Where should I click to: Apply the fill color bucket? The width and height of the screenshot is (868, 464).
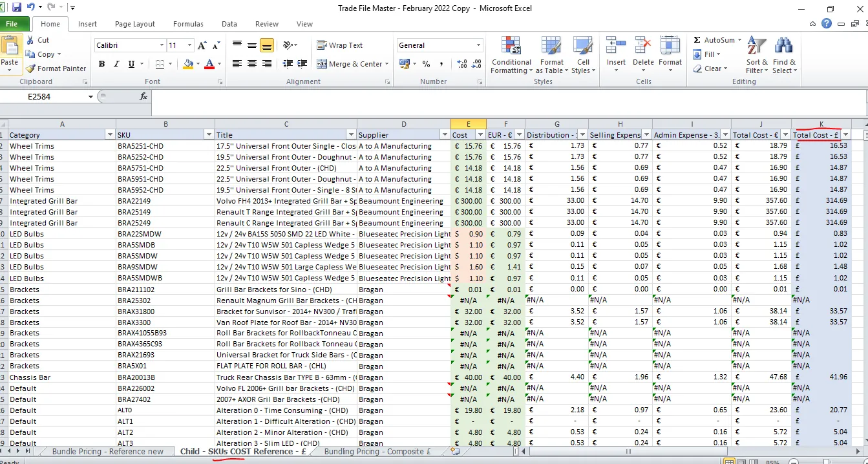(x=188, y=64)
